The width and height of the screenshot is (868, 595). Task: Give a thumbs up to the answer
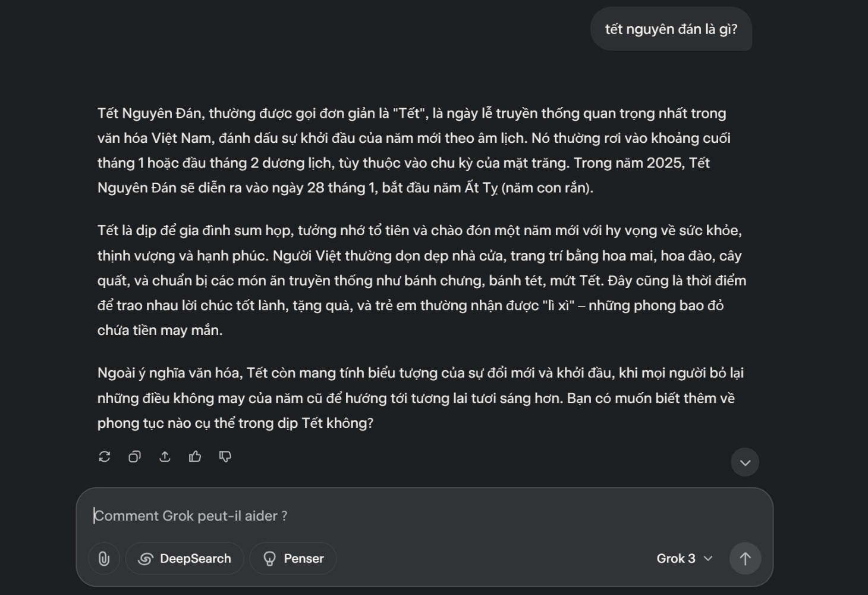[x=195, y=456]
